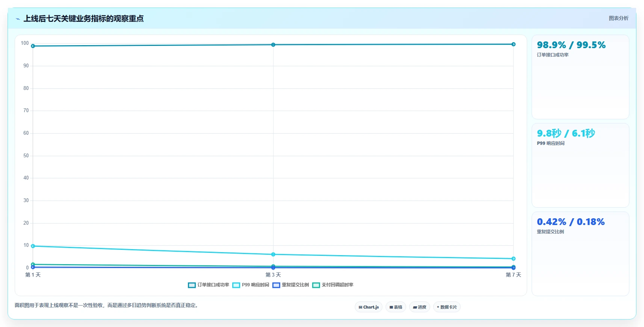Select the P99 响应时间 data point at 第 1 天
The image size is (644, 327).
tap(33, 246)
